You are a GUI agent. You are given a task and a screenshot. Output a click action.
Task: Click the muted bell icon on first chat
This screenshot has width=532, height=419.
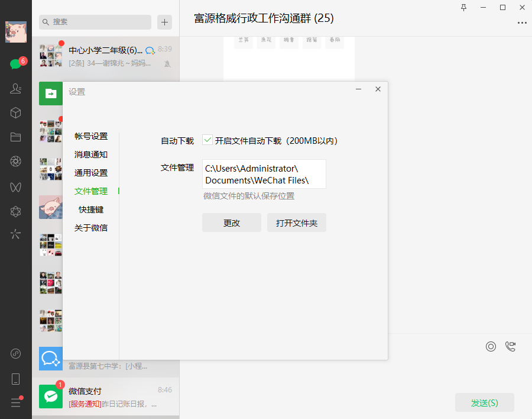tap(167, 64)
